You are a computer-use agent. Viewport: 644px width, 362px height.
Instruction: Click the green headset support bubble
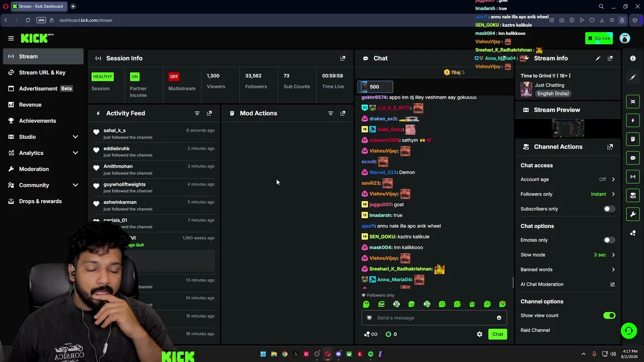pyautogui.click(x=628, y=330)
